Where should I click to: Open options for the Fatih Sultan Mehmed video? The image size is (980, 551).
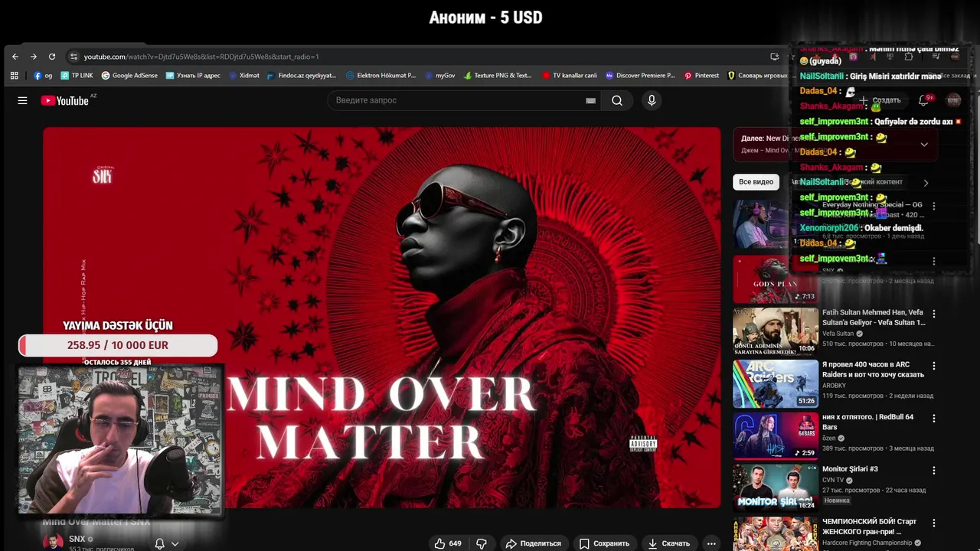933,314
